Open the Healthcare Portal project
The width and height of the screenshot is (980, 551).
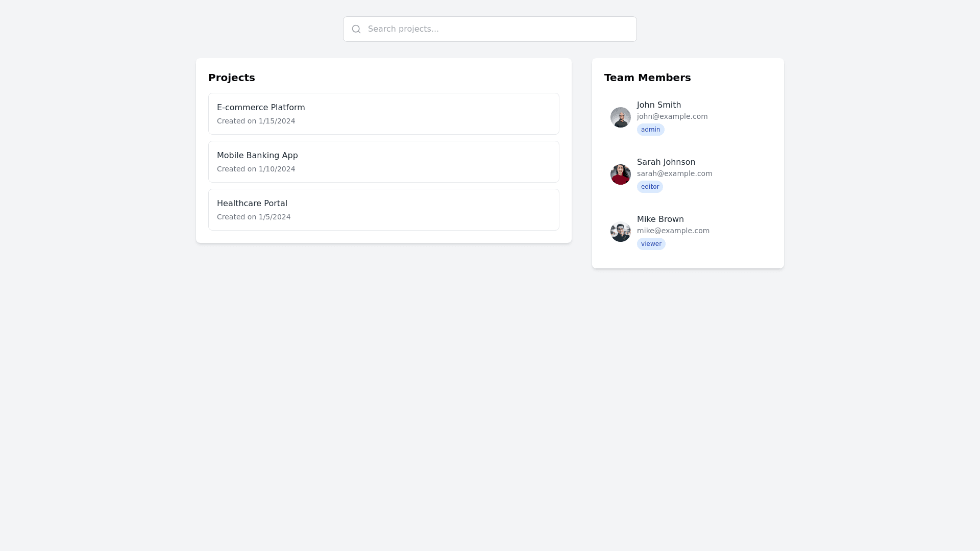(x=383, y=210)
